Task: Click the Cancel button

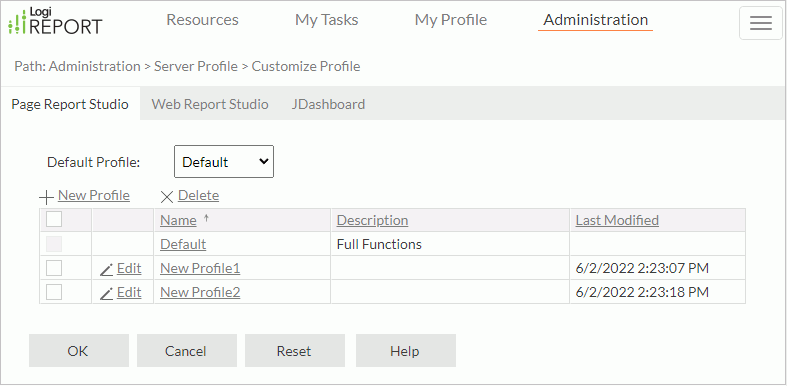Action: click(187, 351)
